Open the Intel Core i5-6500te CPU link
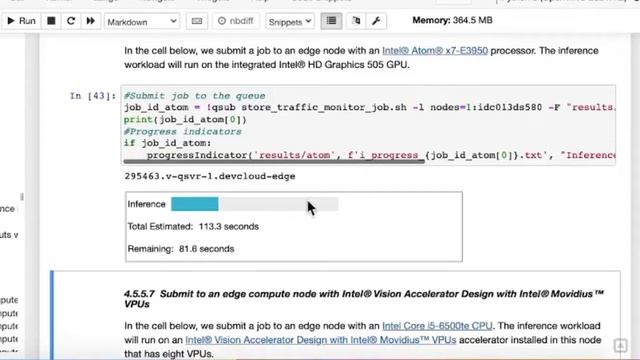This screenshot has width=640, height=360. (x=437, y=326)
